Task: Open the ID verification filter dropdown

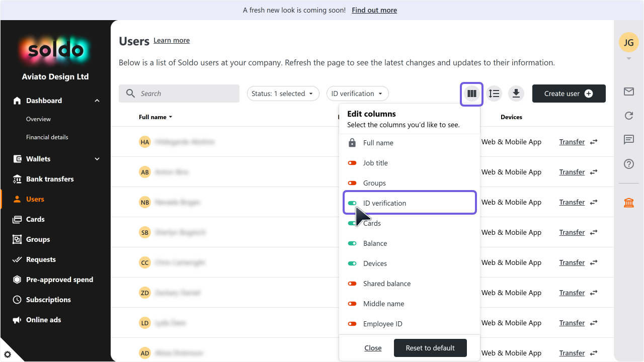Action: coord(357,94)
